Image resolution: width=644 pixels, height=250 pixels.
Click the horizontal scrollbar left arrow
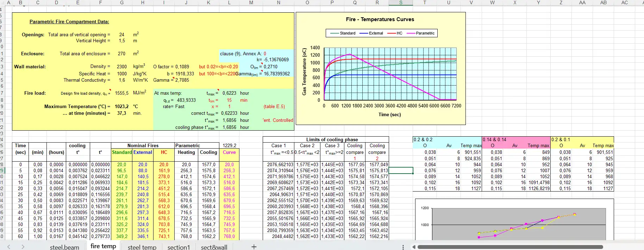[414, 247]
